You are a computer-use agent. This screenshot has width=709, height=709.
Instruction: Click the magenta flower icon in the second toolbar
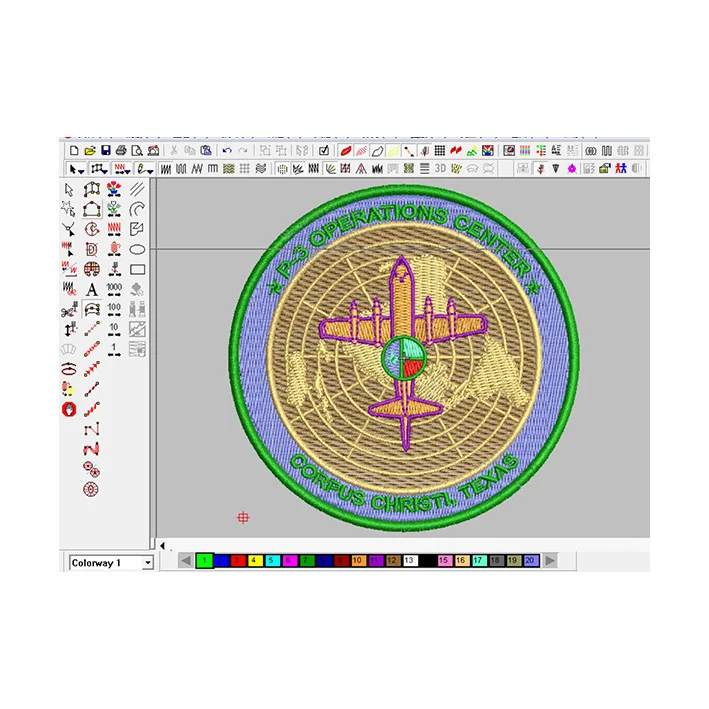pyautogui.click(x=572, y=169)
